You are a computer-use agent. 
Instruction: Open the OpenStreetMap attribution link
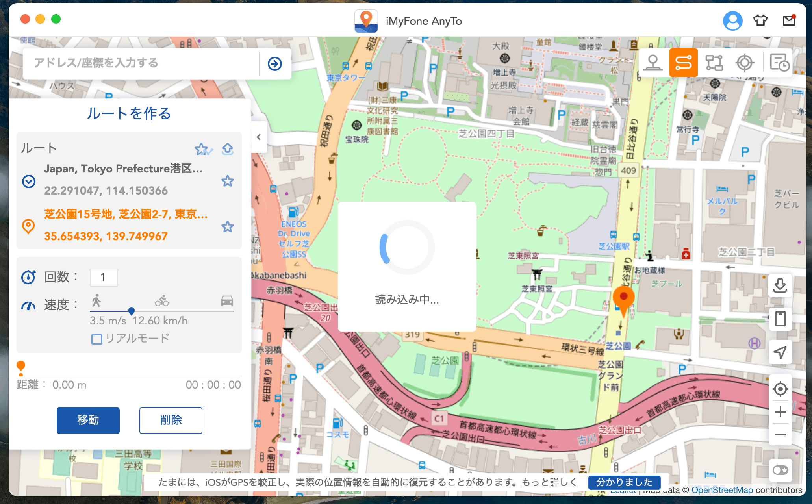click(x=722, y=490)
